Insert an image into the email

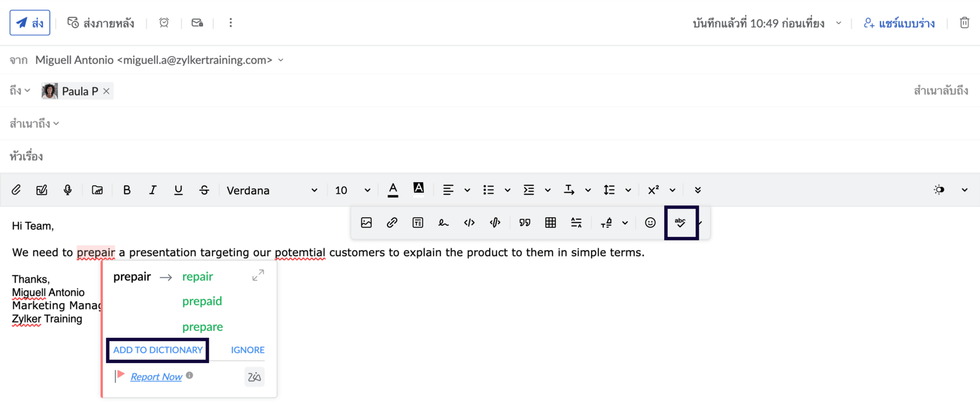(366, 222)
